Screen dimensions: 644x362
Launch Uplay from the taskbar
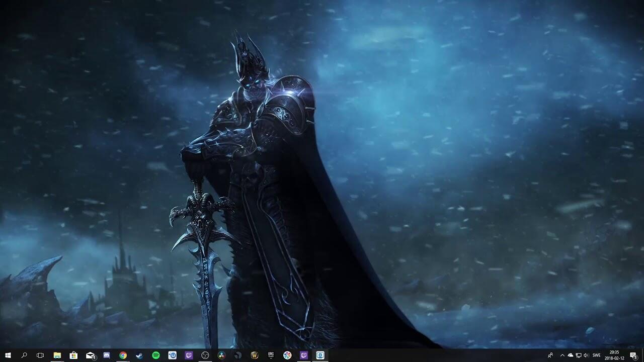(173, 355)
